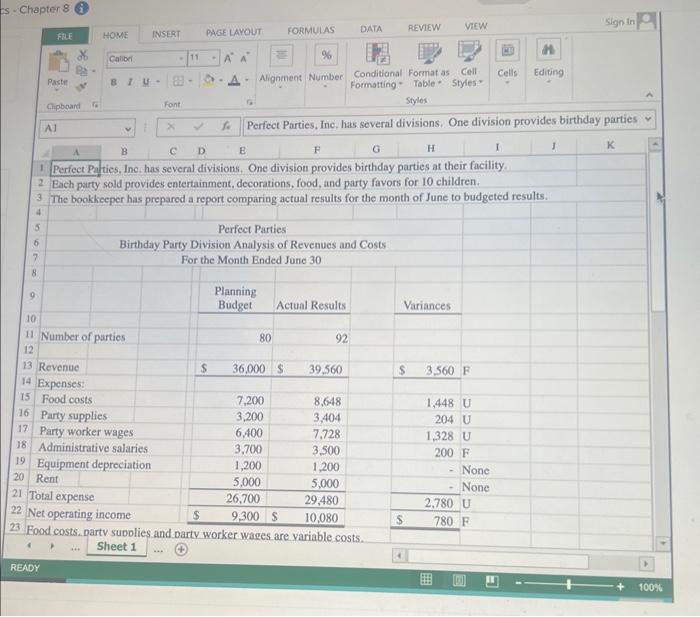The height and width of the screenshot is (617, 700).
Task: Click the Format Painter brush icon
Action: click(81, 86)
